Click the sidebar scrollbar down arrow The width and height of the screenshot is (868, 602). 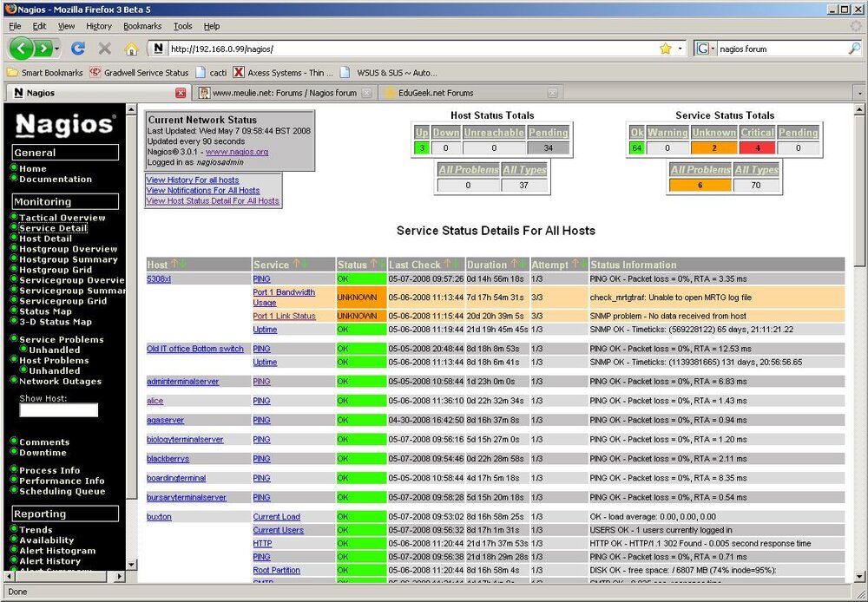point(131,565)
